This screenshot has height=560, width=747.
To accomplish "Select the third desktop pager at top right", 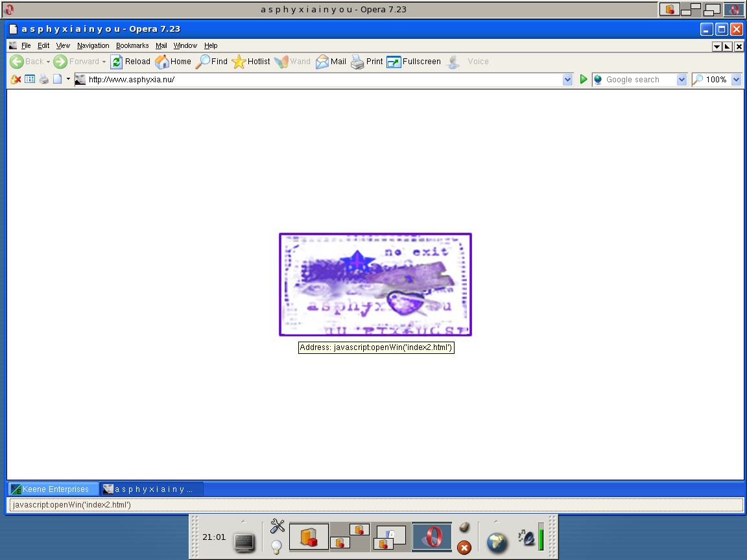I will (712, 10).
